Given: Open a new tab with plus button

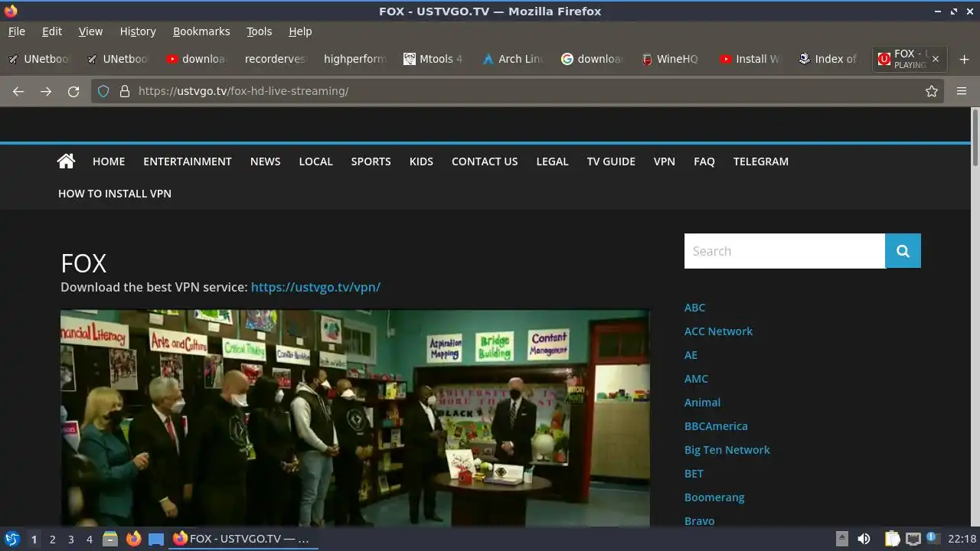Looking at the screenshot, I should [964, 59].
